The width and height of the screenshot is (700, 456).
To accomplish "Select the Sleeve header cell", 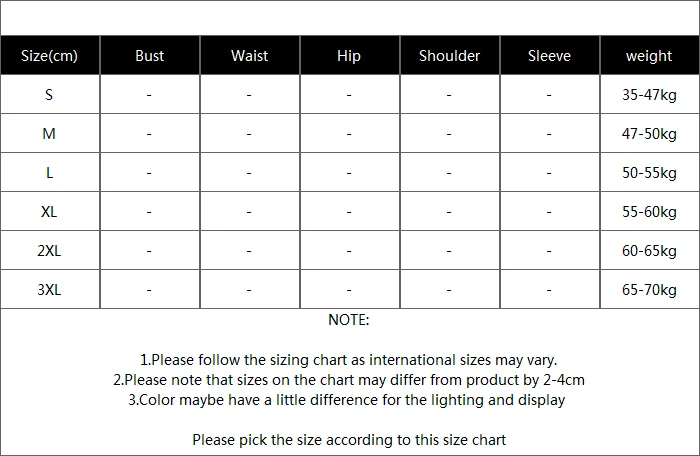I will pyautogui.click(x=550, y=55).
